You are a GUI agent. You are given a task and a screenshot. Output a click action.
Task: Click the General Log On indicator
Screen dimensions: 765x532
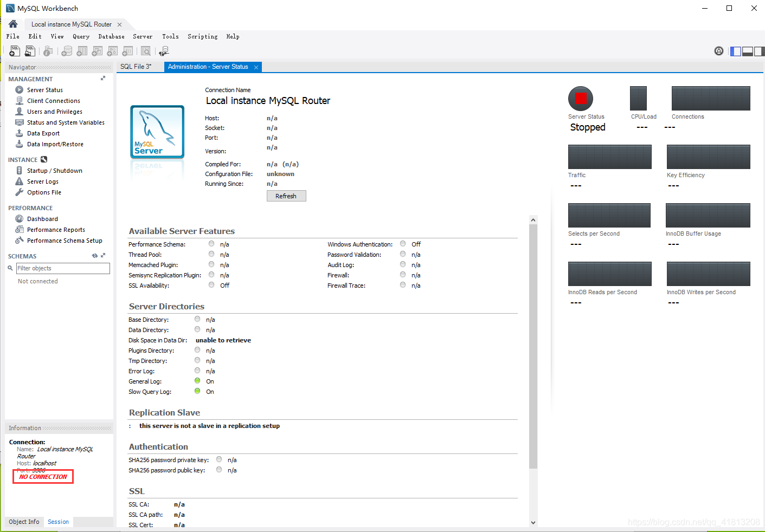197,381
